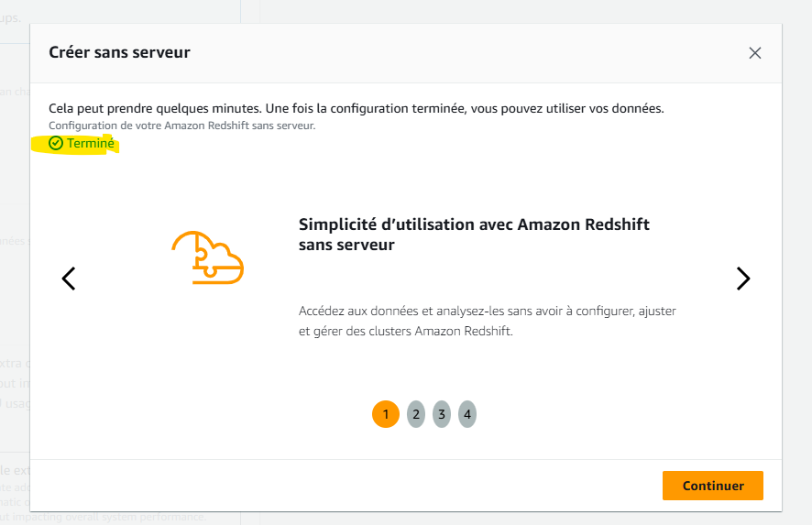The width and height of the screenshot is (812, 525).
Task: Click dimmed background text about system performance
Action: (x=104, y=518)
